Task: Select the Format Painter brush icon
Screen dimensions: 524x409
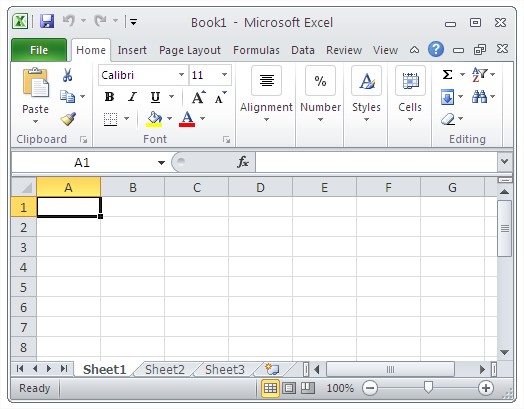Action: [68, 119]
